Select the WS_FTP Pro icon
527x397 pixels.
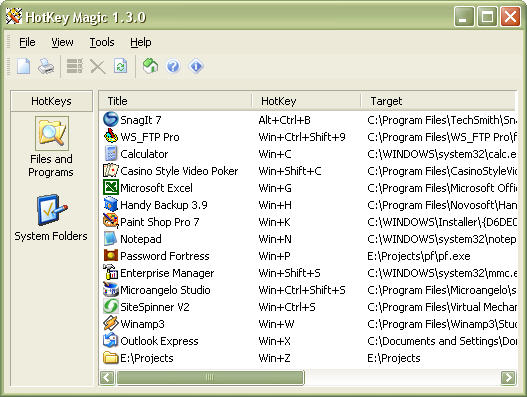[111, 136]
